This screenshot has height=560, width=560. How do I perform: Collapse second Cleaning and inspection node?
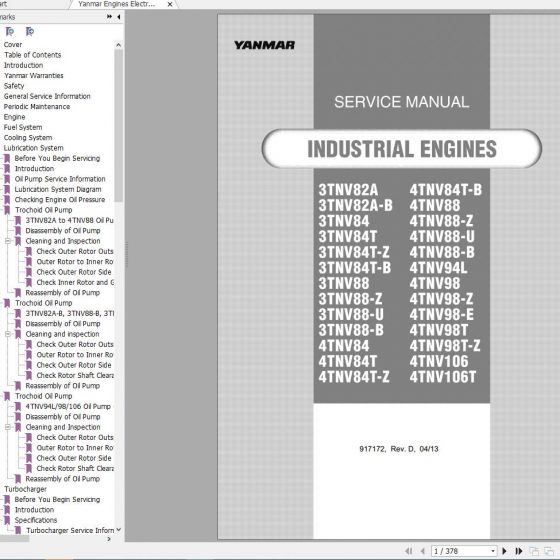(x=8, y=334)
